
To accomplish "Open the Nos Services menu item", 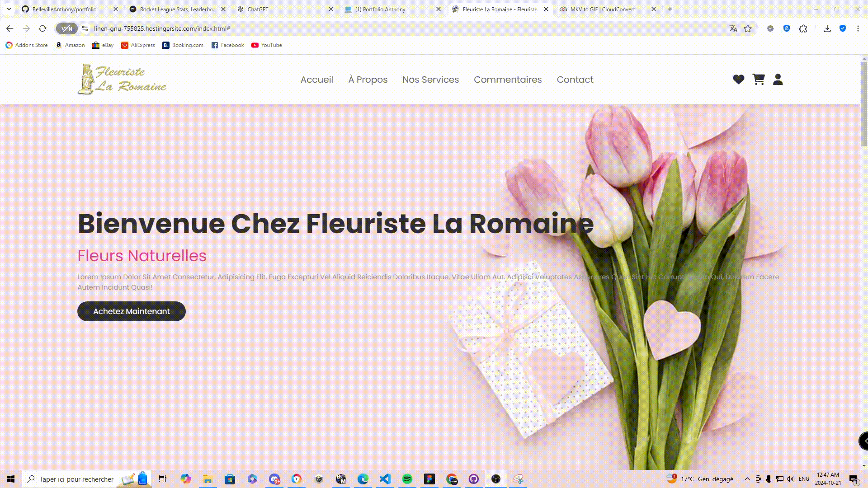I will pos(430,79).
